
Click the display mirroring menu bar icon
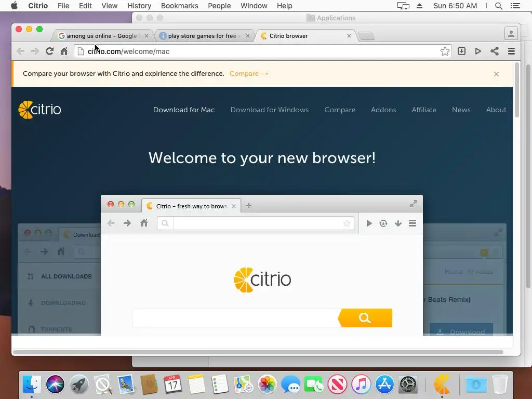pyautogui.click(x=403, y=6)
